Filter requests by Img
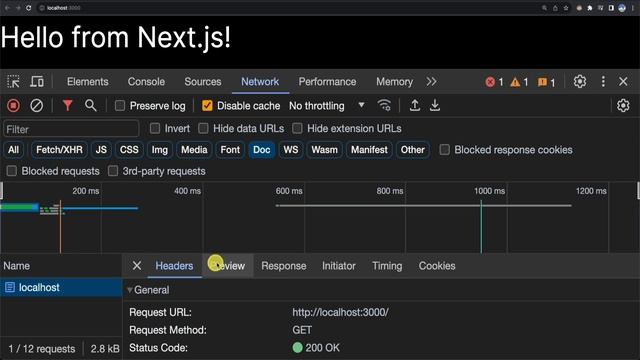640x360 pixels. click(160, 150)
